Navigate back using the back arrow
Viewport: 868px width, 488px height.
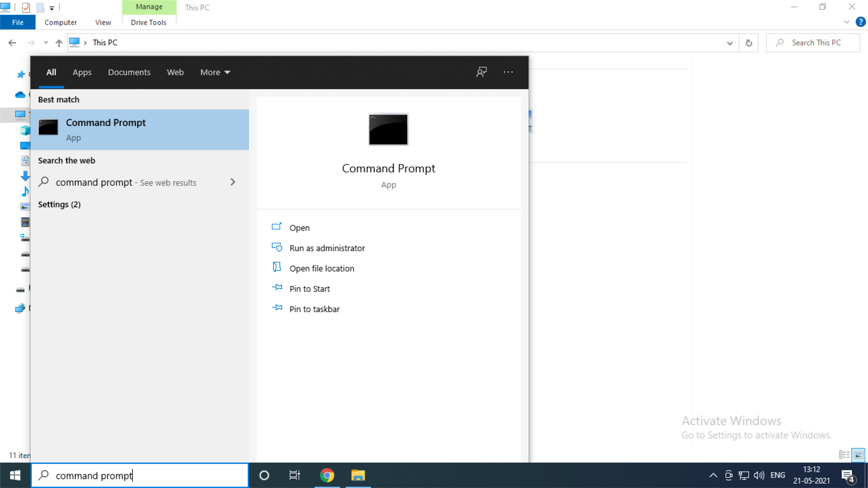(x=12, y=42)
